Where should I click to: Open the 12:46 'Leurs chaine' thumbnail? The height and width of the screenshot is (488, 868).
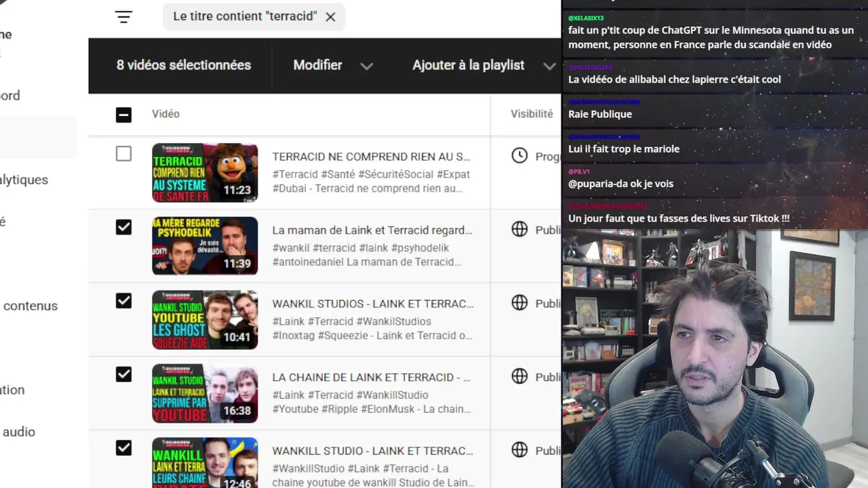point(205,463)
